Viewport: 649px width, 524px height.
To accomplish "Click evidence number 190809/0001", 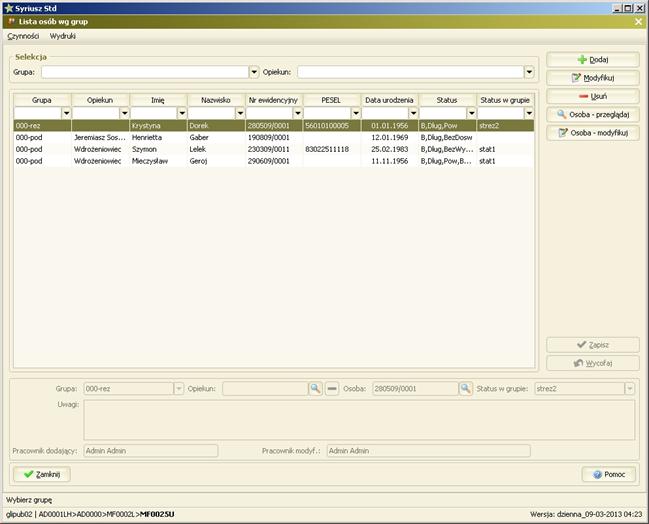I will 269,137.
